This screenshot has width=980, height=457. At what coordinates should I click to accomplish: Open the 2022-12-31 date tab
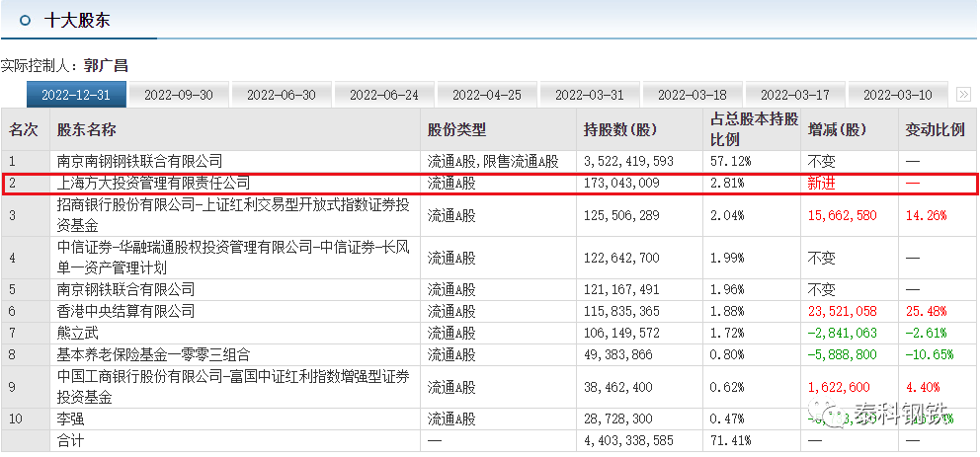(x=76, y=95)
